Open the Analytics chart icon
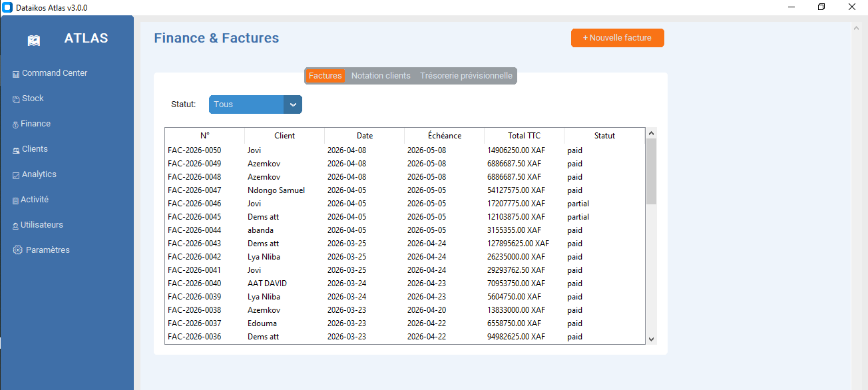 point(16,175)
